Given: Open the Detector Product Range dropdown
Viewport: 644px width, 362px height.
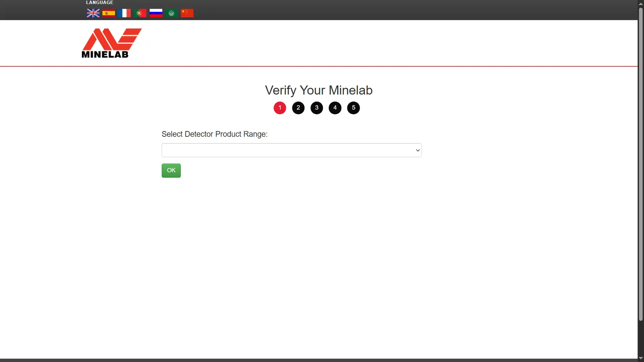Looking at the screenshot, I should click(291, 150).
